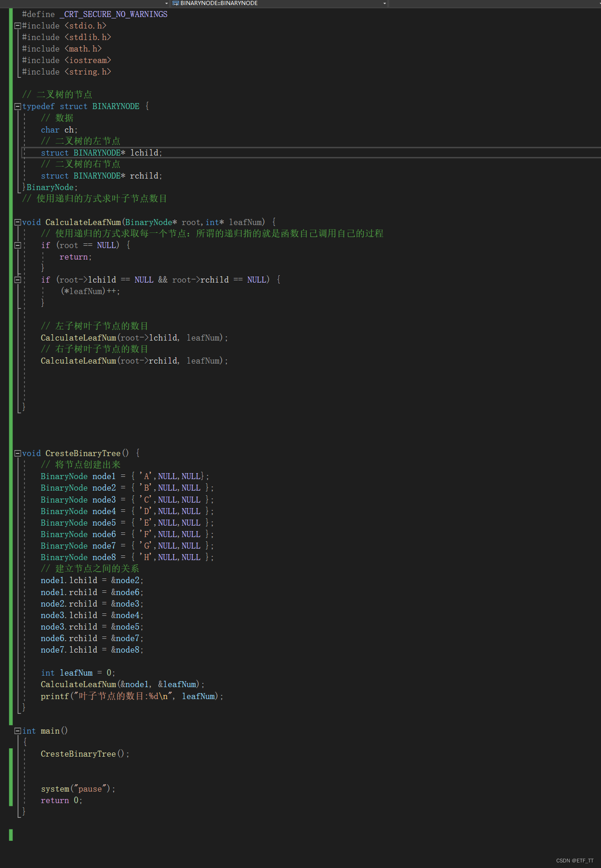
Task: Open the leftmost navigation bar dropdown arrow
Action: coord(167,3)
